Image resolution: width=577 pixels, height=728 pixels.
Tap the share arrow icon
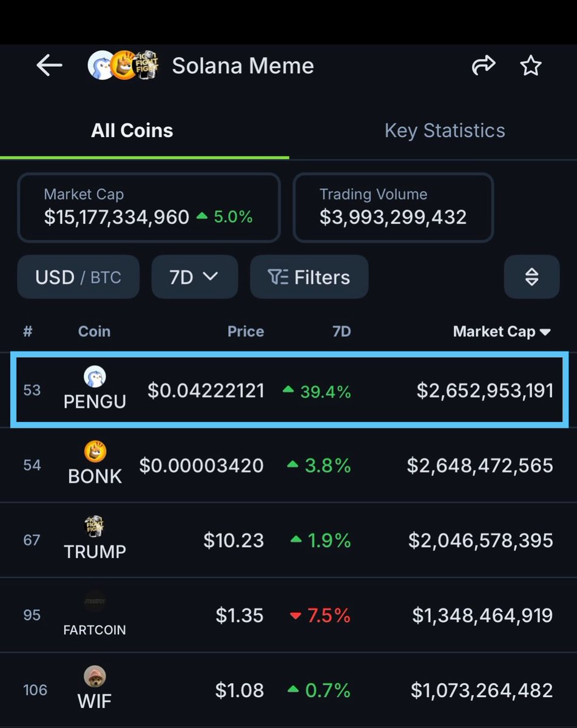click(x=484, y=66)
